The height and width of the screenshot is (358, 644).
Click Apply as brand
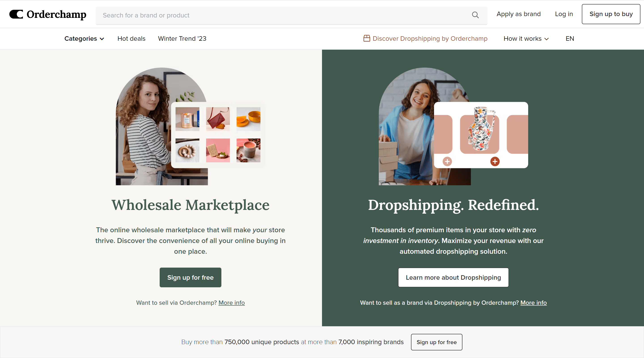tap(519, 14)
